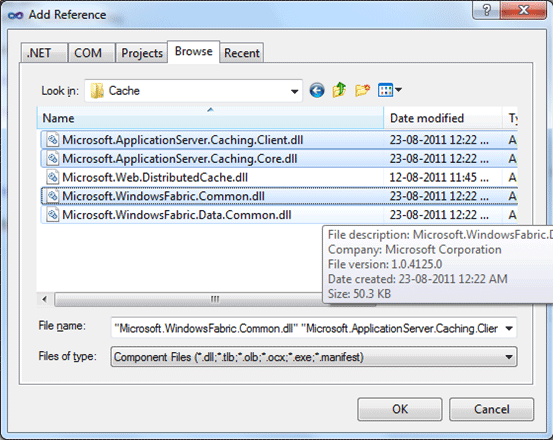Sort files by Name column header
This screenshot has width=553, height=440.
click(210, 118)
